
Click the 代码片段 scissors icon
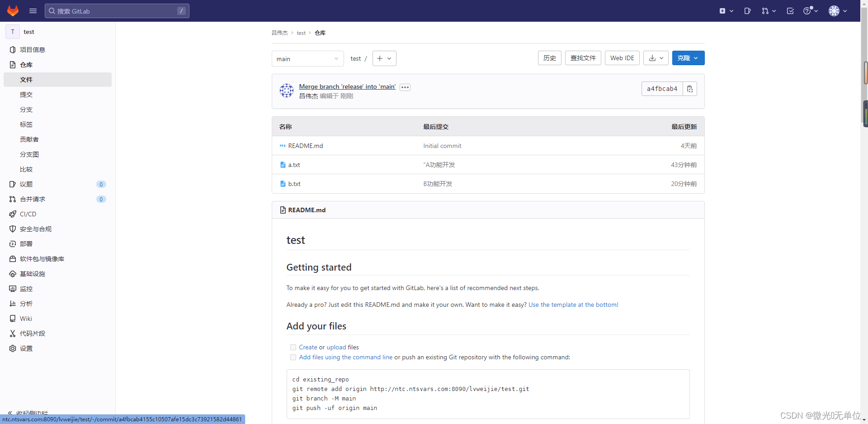13,333
